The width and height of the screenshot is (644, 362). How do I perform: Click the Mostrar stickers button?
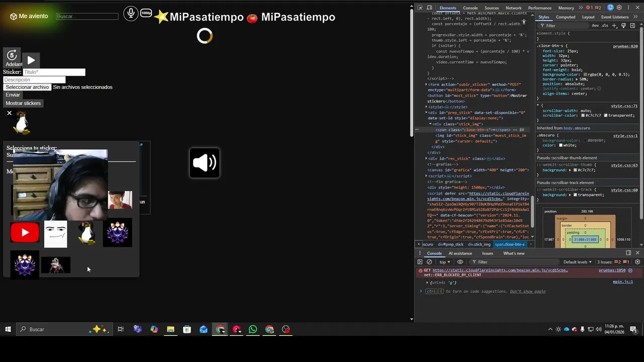coord(23,103)
